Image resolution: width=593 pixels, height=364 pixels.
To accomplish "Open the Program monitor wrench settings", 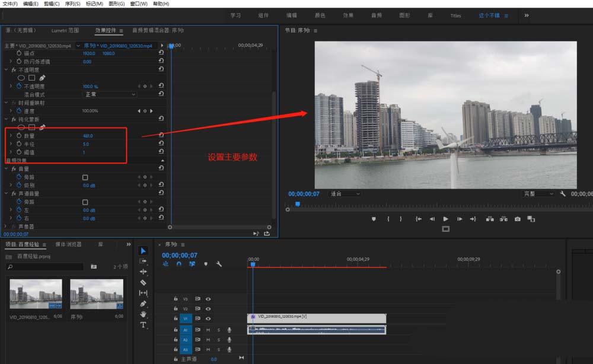I will 563,194.
